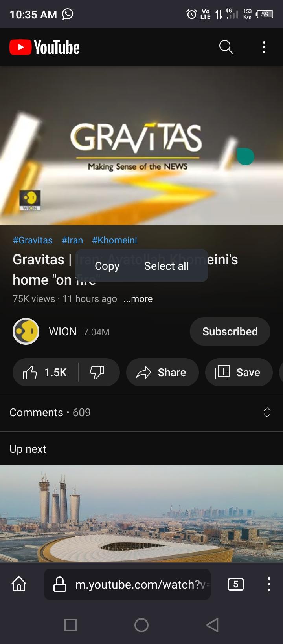
Task: Dislike the video with thumbs down
Action: click(x=97, y=372)
